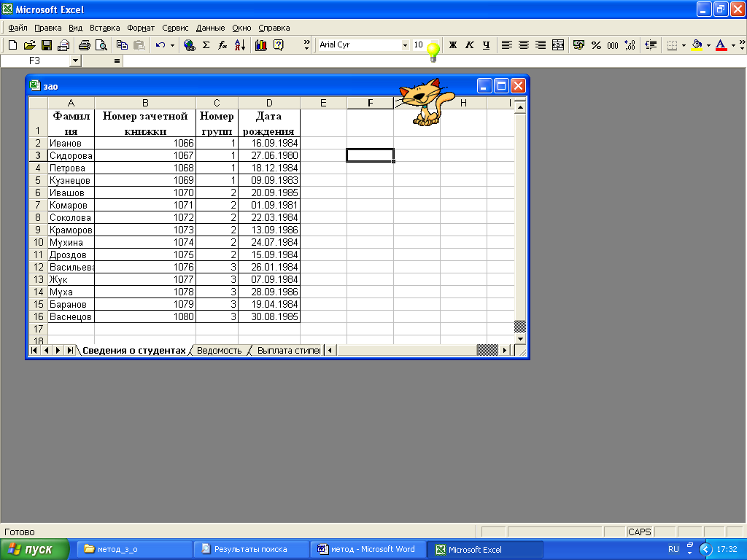
Task: Expand the Name Box dropdown arrow
Action: coord(75,61)
